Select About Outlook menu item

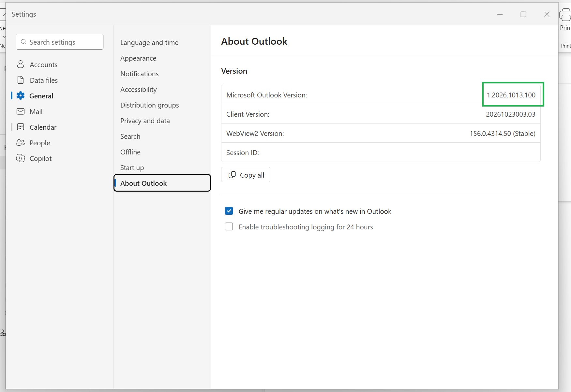[162, 183]
